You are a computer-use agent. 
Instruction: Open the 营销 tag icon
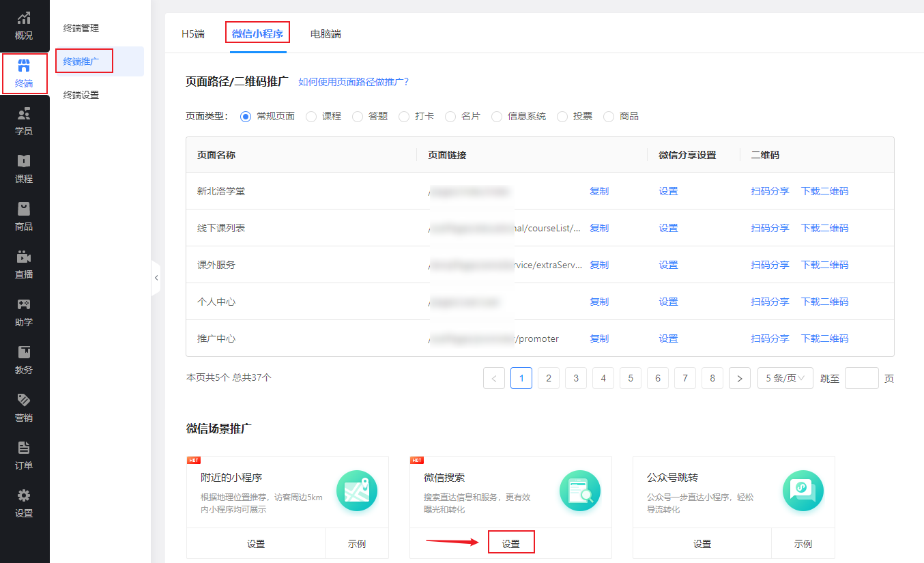point(24,401)
